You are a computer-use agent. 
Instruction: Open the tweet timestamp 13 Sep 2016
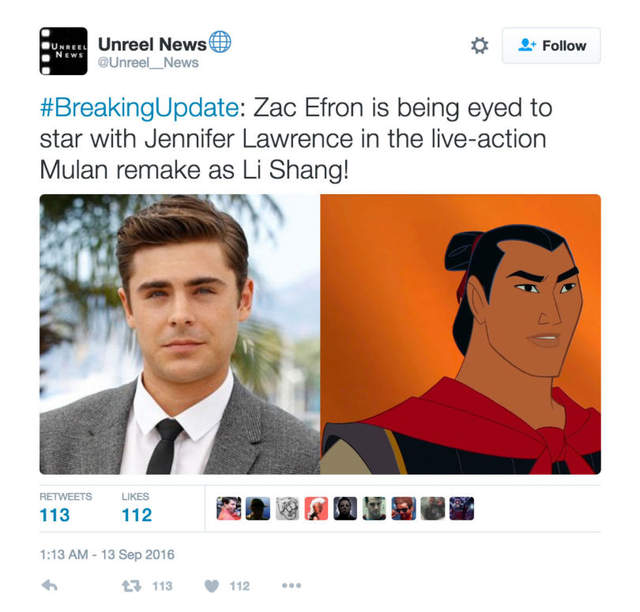click(107, 554)
